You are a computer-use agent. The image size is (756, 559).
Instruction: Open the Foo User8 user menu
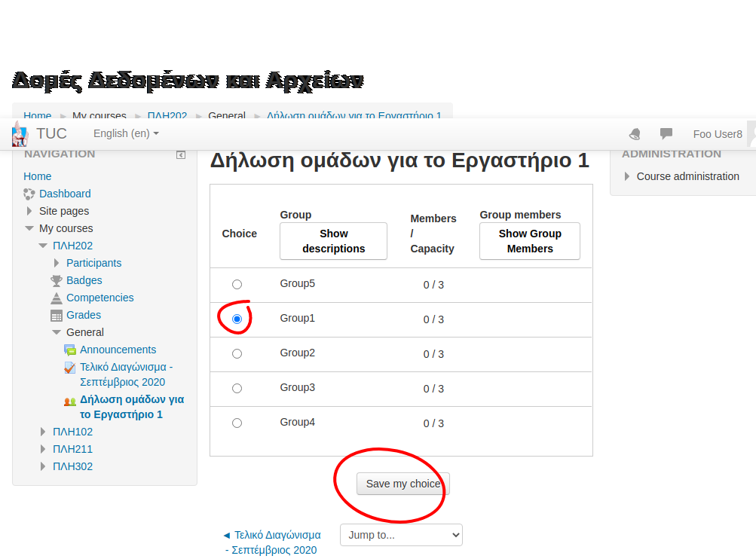click(x=718, y=134)
